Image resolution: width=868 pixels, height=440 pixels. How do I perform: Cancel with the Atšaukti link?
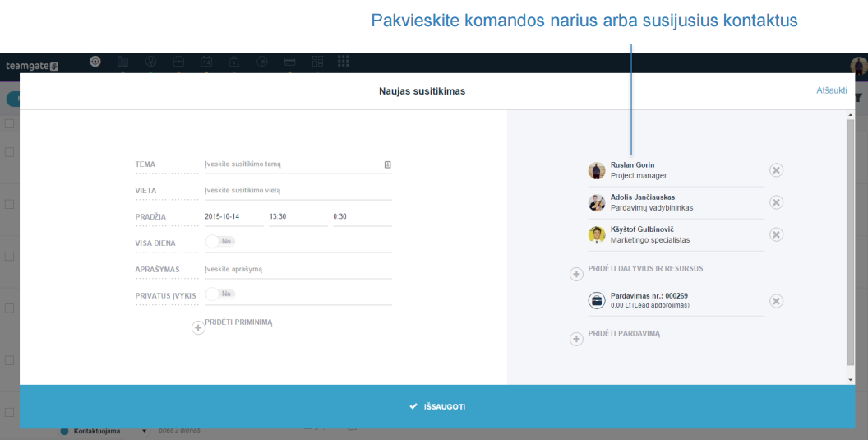click(x=832, y=91)
